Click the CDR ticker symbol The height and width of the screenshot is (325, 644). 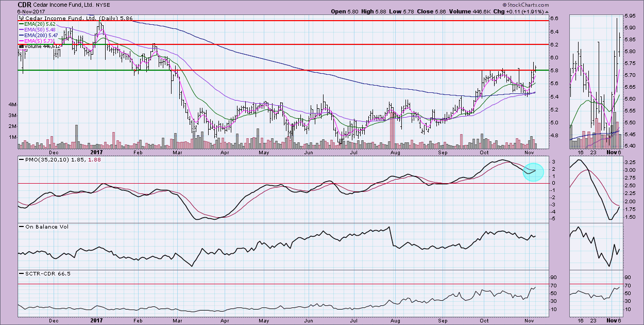[x=25, y=4]
